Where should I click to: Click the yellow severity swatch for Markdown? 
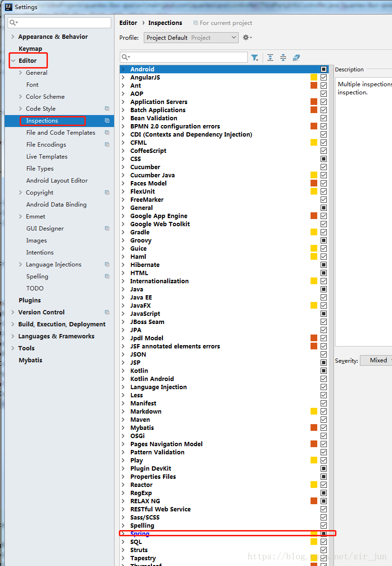click(314, 412)
